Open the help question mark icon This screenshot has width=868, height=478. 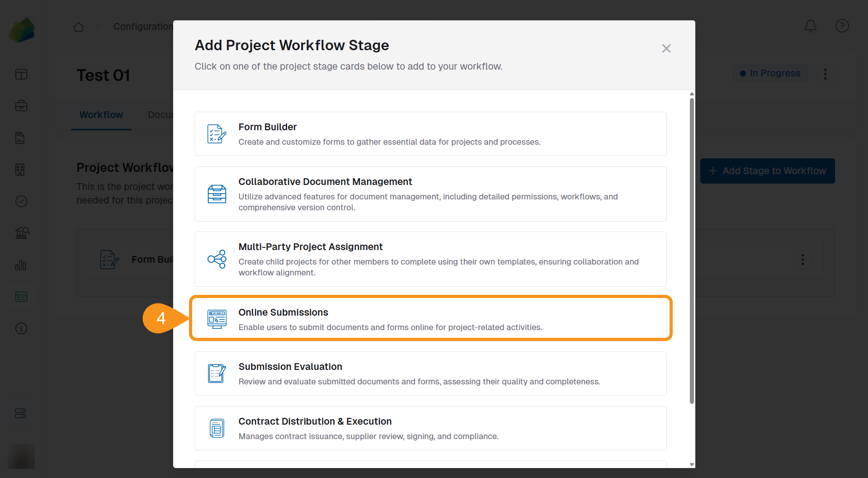[842, 26]
